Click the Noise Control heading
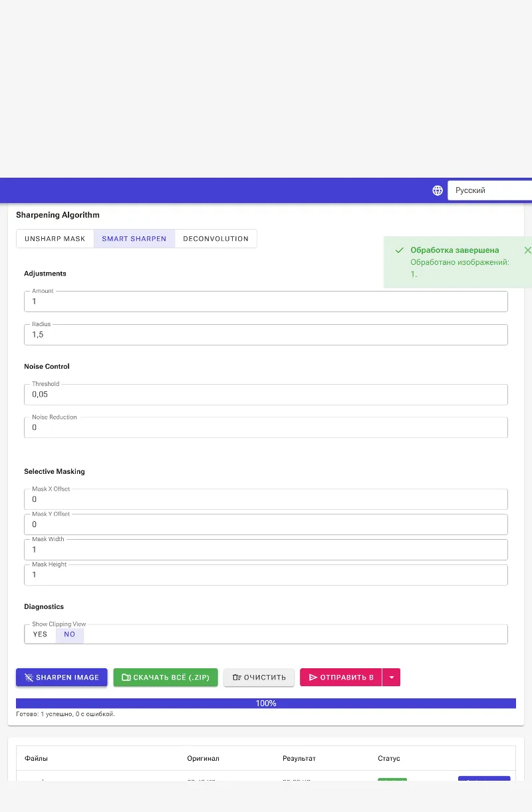 [47, 366]
